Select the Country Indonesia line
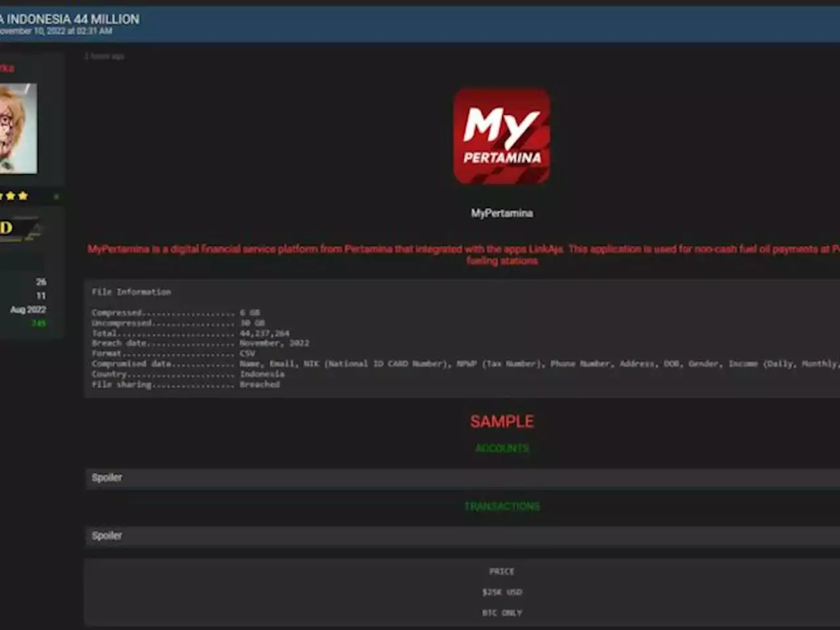This screenshot has width=840, height=630. (188, 374)
